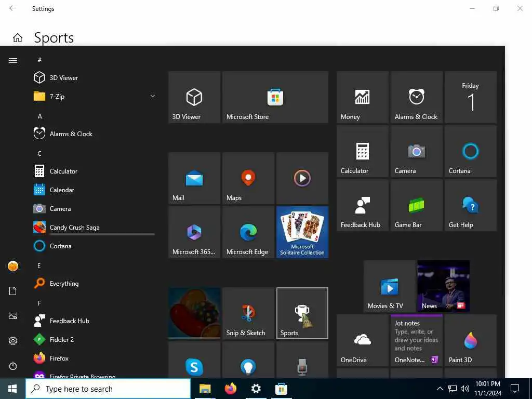Open the Feedback Hub tile
The height and width of the screenshot is (399, 532).
(363, 205)
